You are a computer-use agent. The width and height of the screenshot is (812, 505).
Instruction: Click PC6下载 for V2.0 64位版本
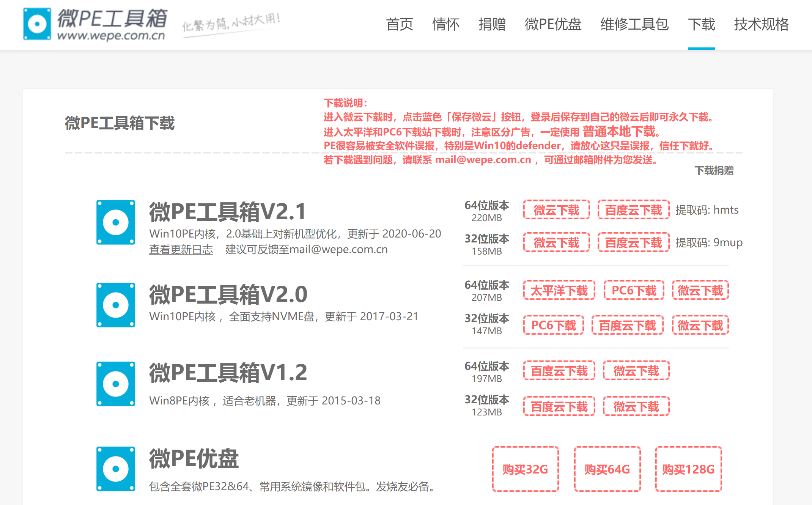click(x=634, y=290)
